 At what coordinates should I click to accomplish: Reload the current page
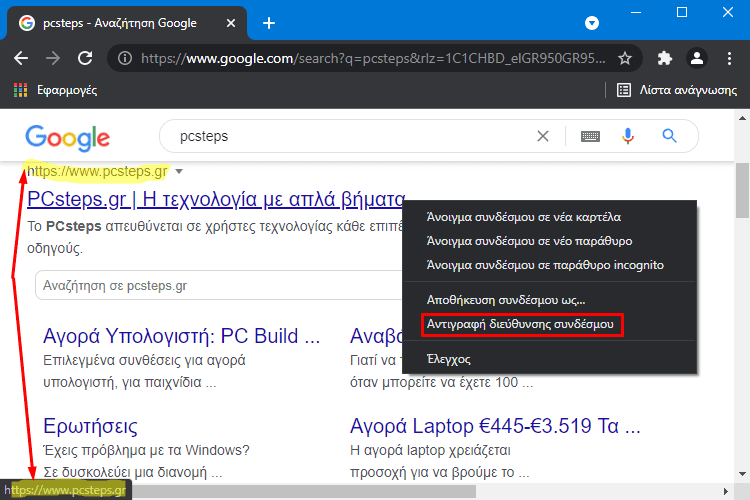(85, 58)
